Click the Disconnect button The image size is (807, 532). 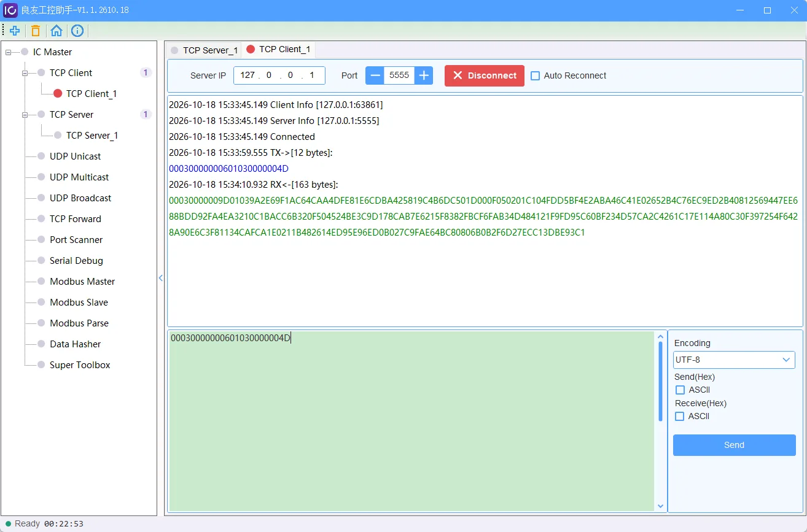coord(485,75)
